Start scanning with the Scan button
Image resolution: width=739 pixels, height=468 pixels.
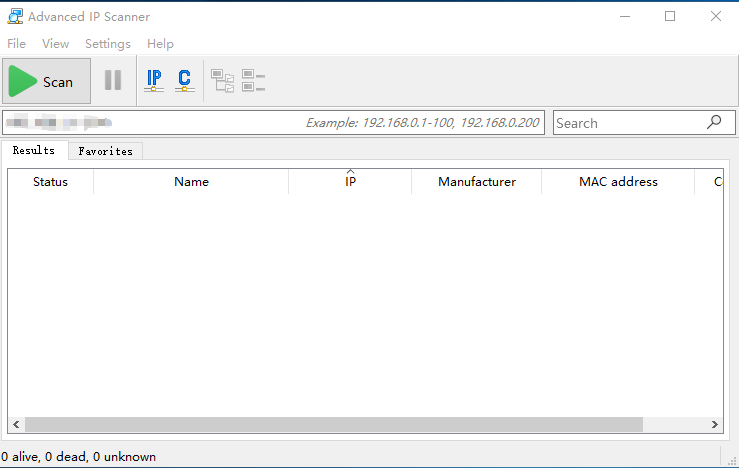(47, 81)
